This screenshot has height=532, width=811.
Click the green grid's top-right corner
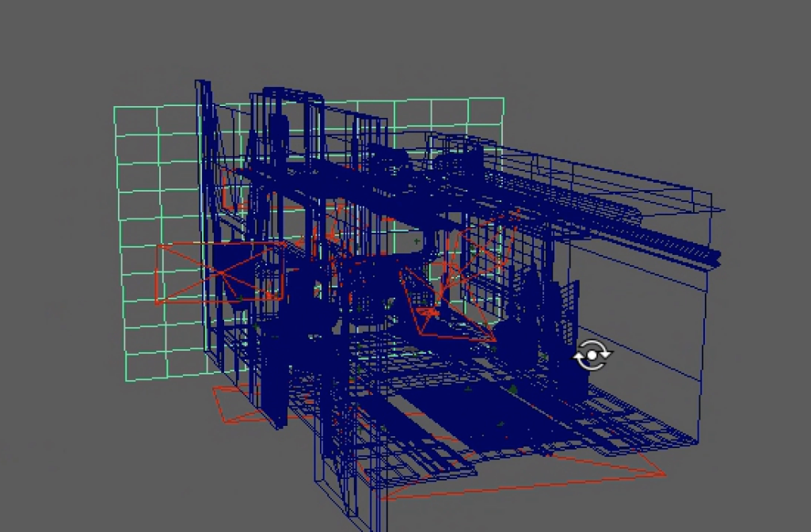tap(504, 98)
